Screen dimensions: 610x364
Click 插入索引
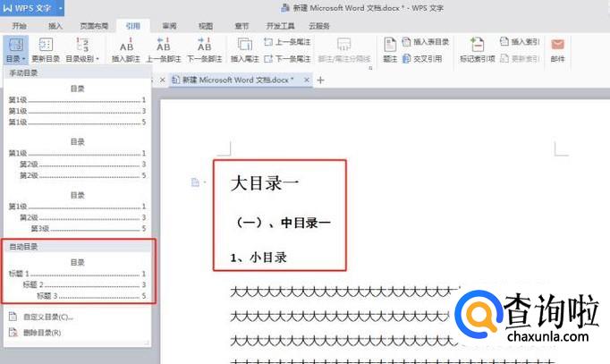click(521, 42)
